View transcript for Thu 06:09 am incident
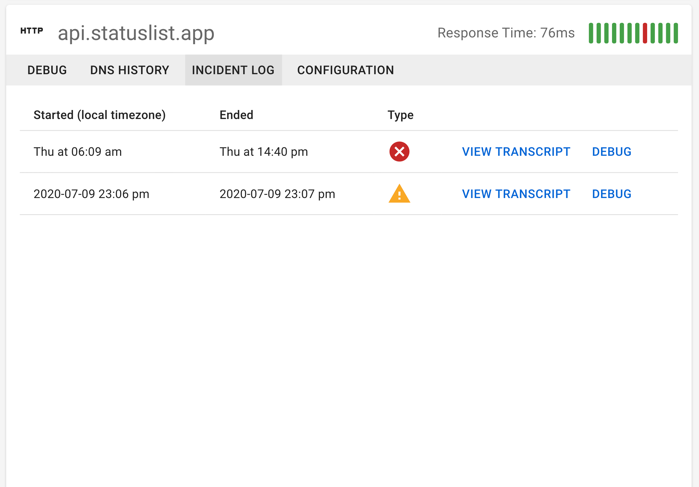Screen dimensions: 699x487 [516, 152]
